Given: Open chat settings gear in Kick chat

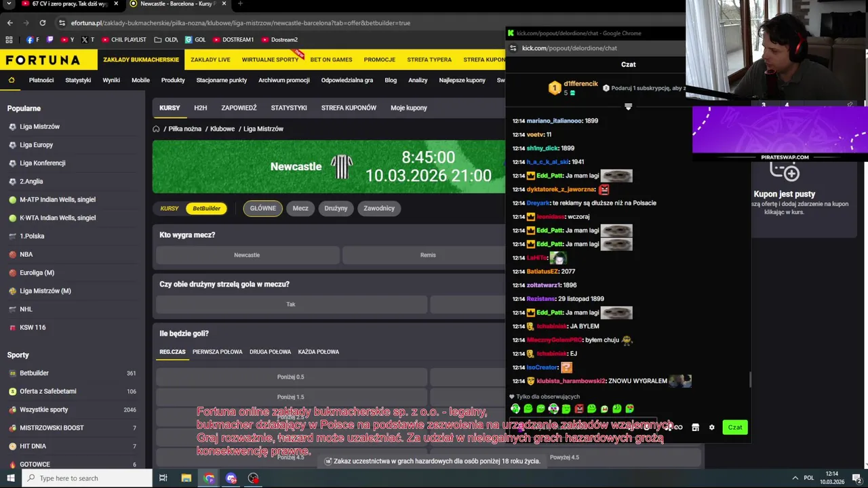Looking at the screenshot, I should [x=711, y=427].
